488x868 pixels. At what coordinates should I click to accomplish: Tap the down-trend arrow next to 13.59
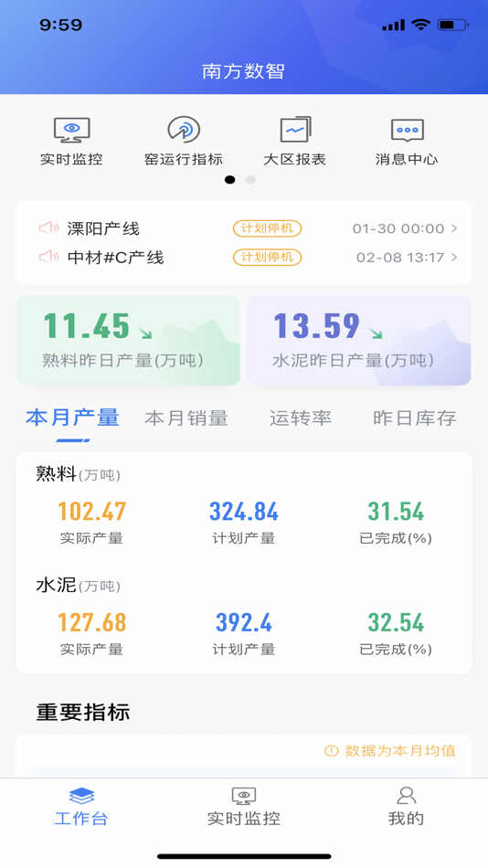(376, 333)
